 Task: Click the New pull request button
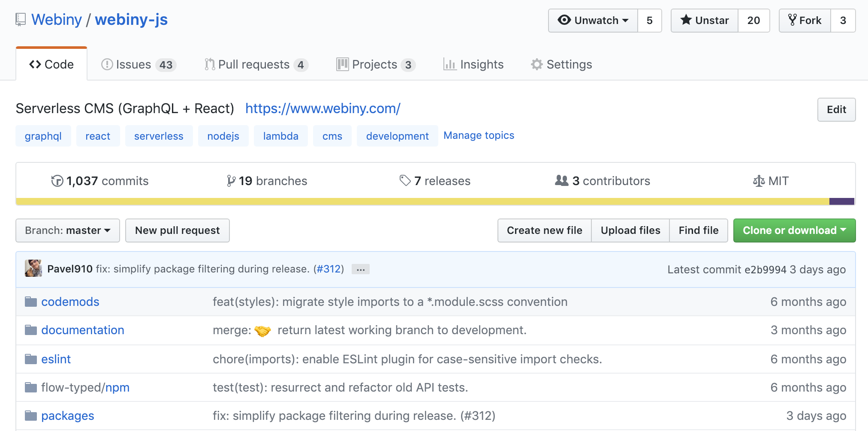click(x=177, y=230)
